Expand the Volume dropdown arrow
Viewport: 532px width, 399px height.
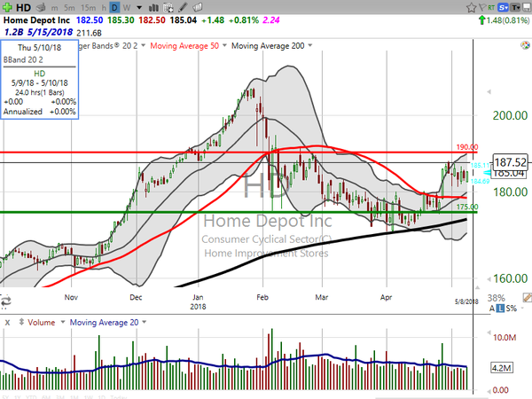tap(62, 322)
